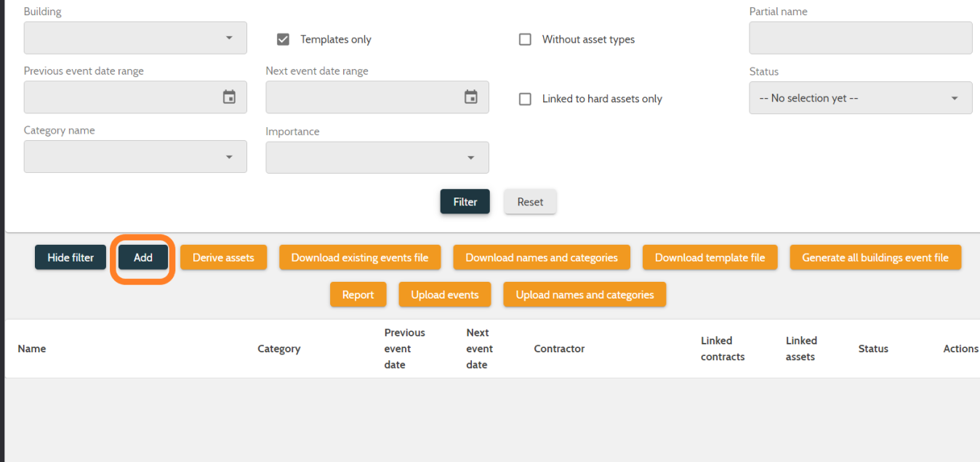Enable the Without asset types checkbox

(x=525, y=39)
